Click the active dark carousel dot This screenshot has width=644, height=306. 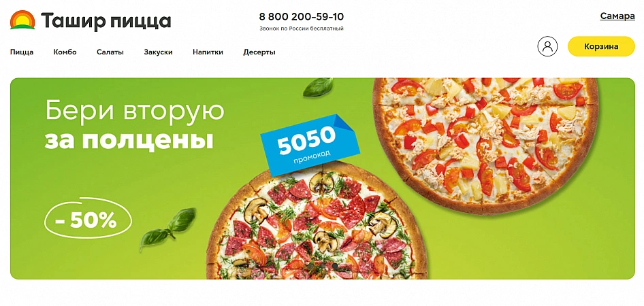tap(335, 266)
